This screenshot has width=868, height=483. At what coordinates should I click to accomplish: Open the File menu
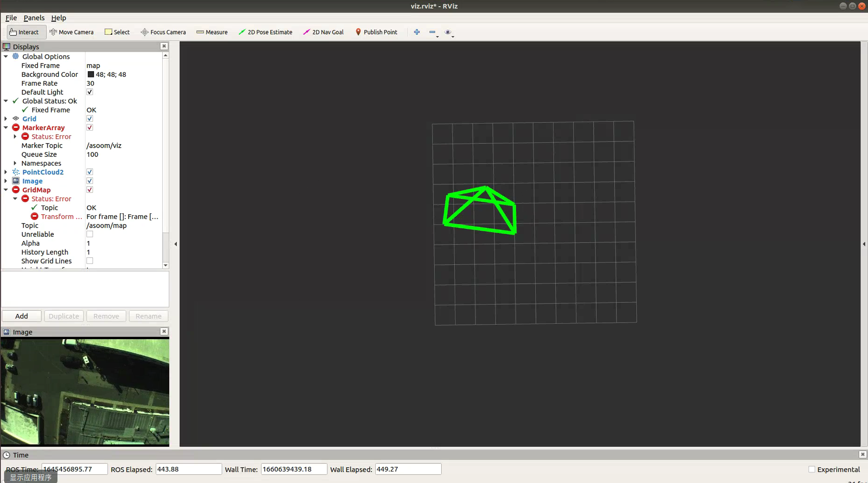[11, 18]
